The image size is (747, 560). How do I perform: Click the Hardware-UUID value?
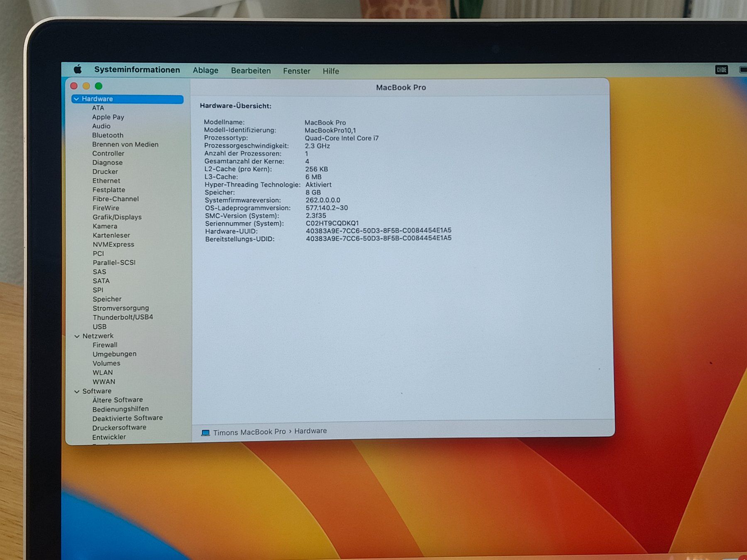coord(378,231)
